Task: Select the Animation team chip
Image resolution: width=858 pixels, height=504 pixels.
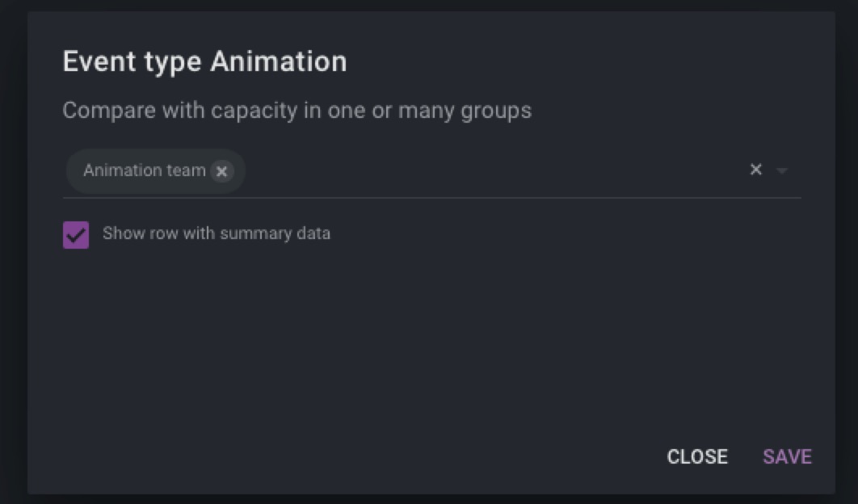Action: (145, 170)
